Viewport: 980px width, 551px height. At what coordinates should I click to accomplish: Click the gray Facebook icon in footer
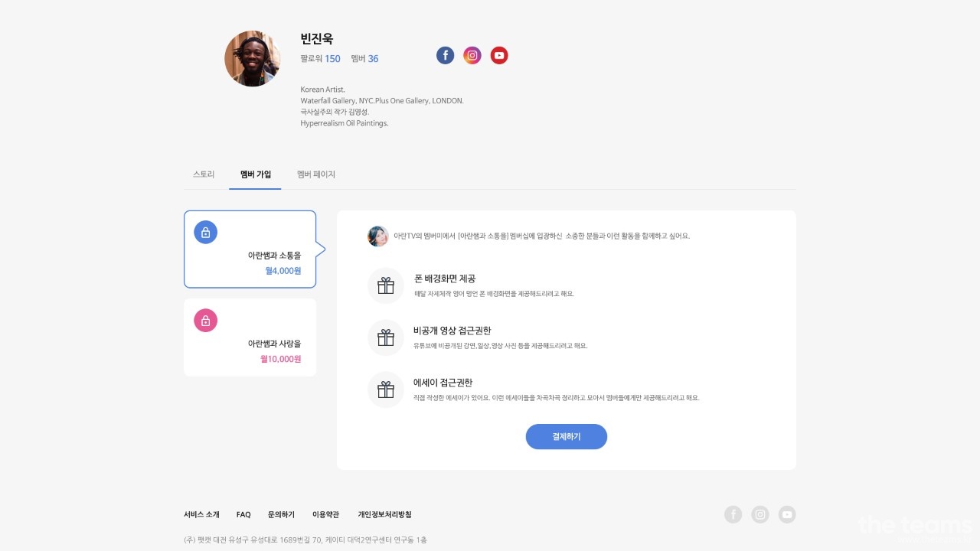pyautogui.click(x=733, y=514)
